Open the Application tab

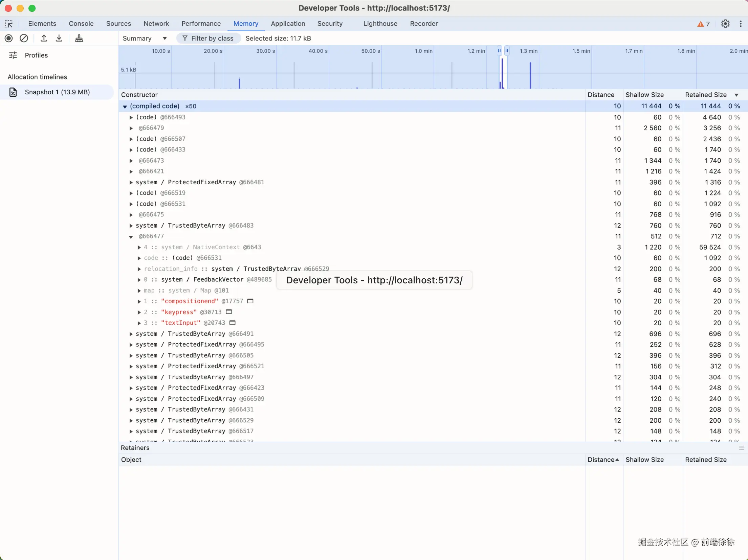[x=288, y=24]
